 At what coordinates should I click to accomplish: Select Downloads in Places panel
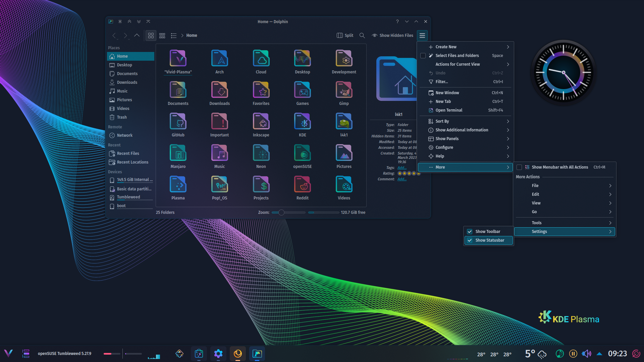(x=130, y=82)
